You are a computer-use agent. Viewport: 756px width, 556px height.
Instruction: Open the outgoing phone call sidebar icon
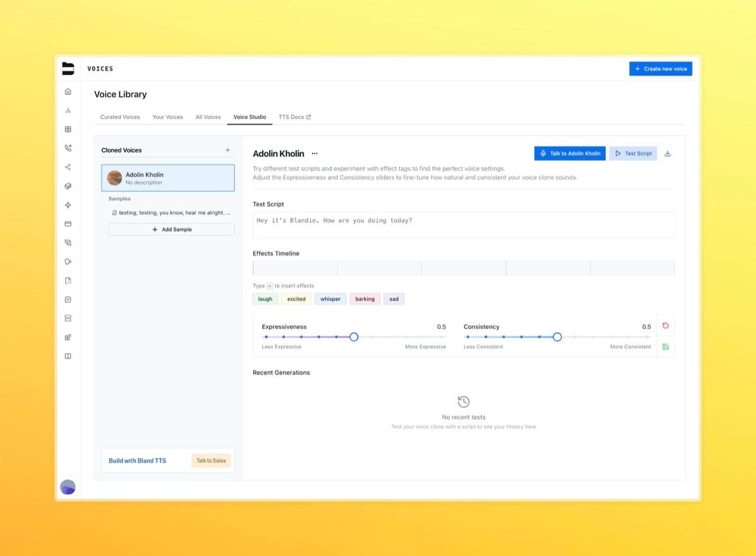[x=68, y=148]
